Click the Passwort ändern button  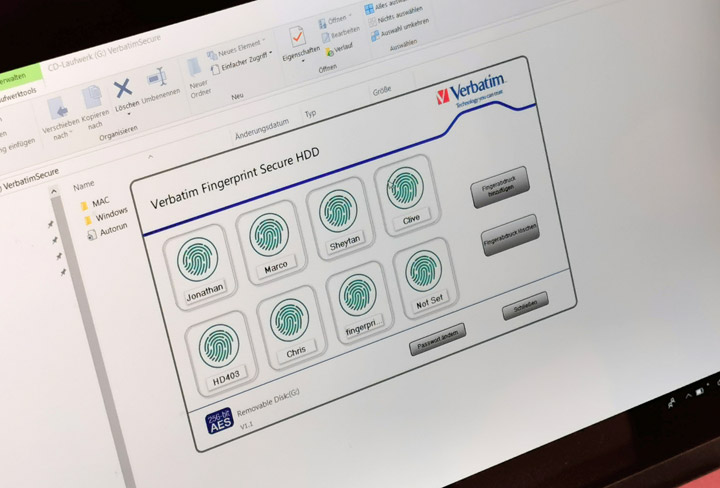[x=438, y=339]
